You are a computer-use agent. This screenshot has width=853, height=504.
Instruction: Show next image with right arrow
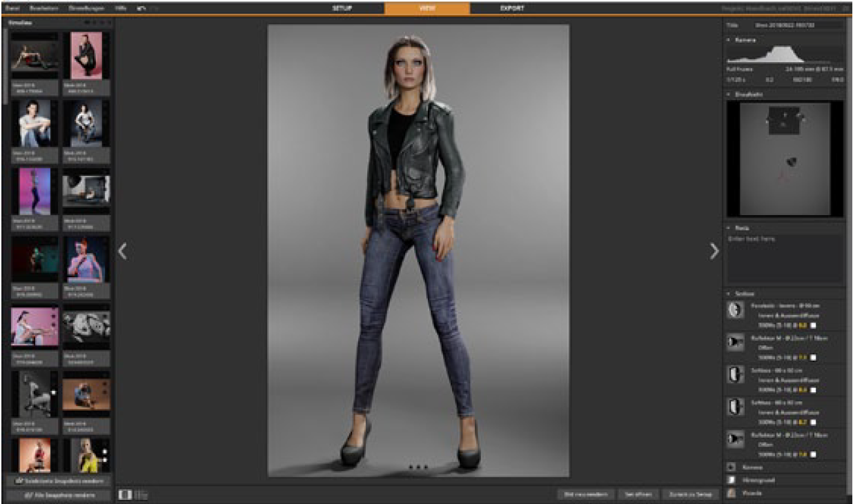tap(714, 252)
